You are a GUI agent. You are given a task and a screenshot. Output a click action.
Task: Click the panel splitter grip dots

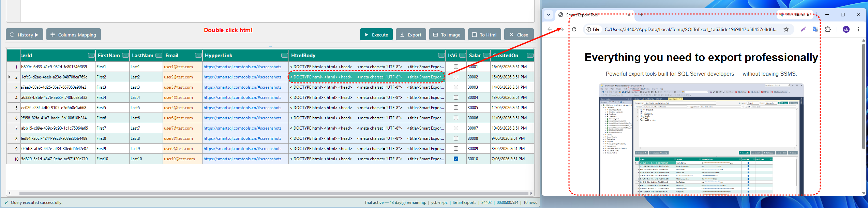[270, 46]
